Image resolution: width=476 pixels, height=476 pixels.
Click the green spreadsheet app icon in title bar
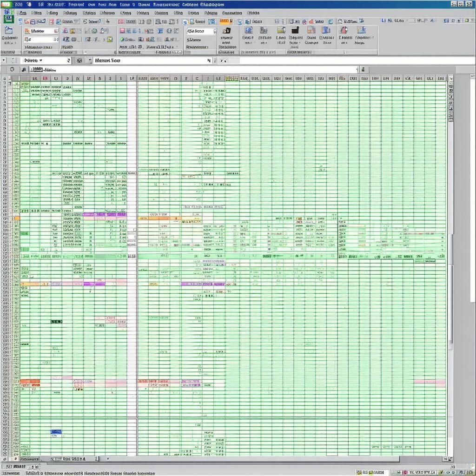pos(6,4)
